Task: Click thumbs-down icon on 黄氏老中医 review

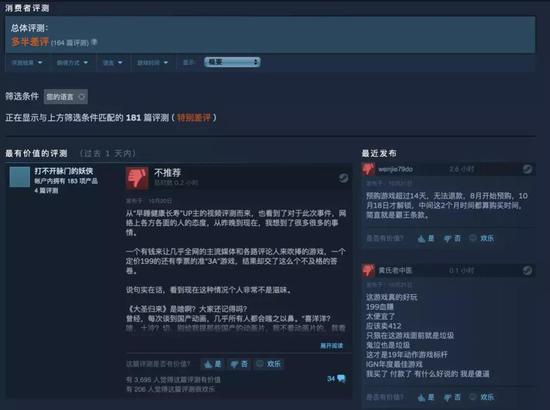Action: pyautogui.click(x=368, y=270)
